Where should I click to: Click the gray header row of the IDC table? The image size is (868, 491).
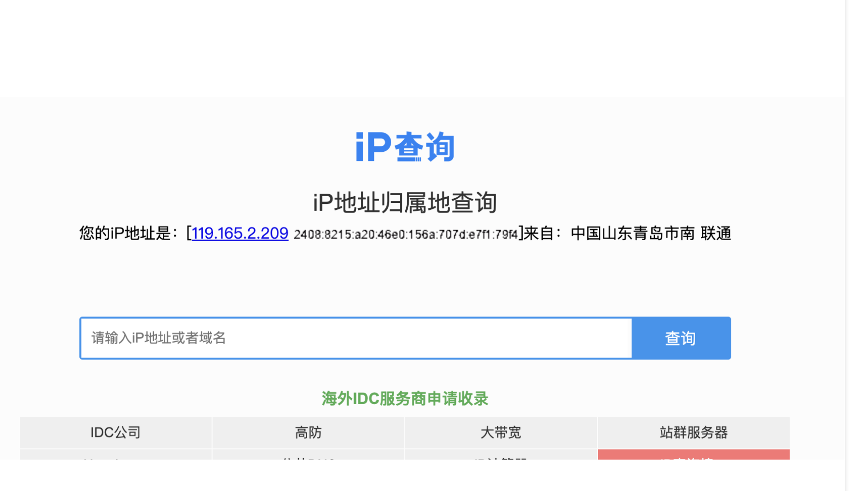pos(405,433)
